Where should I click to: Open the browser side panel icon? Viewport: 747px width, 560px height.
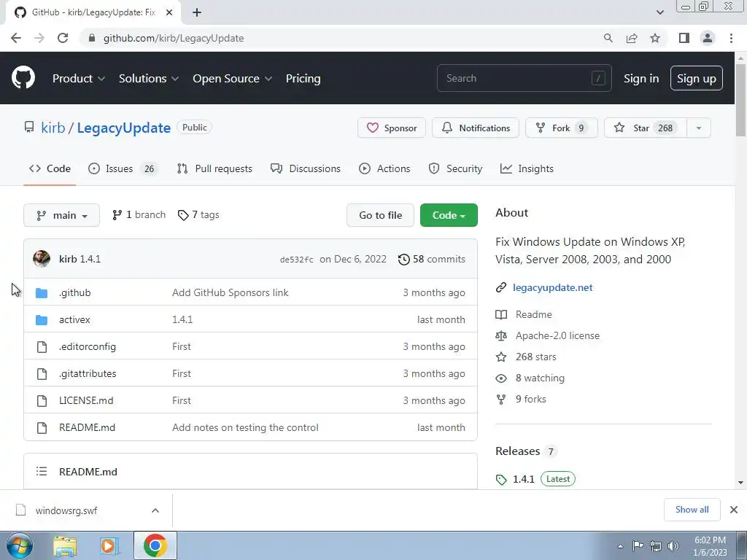point(684,38)
